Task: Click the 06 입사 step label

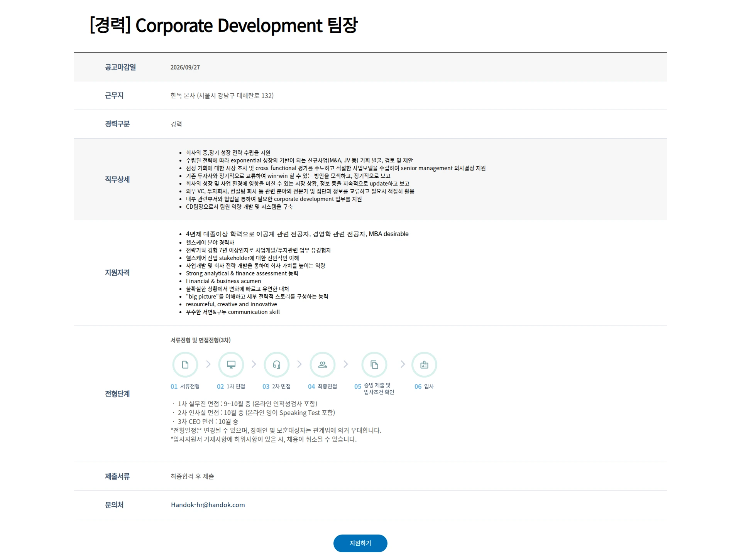Action: coord(424,386)
